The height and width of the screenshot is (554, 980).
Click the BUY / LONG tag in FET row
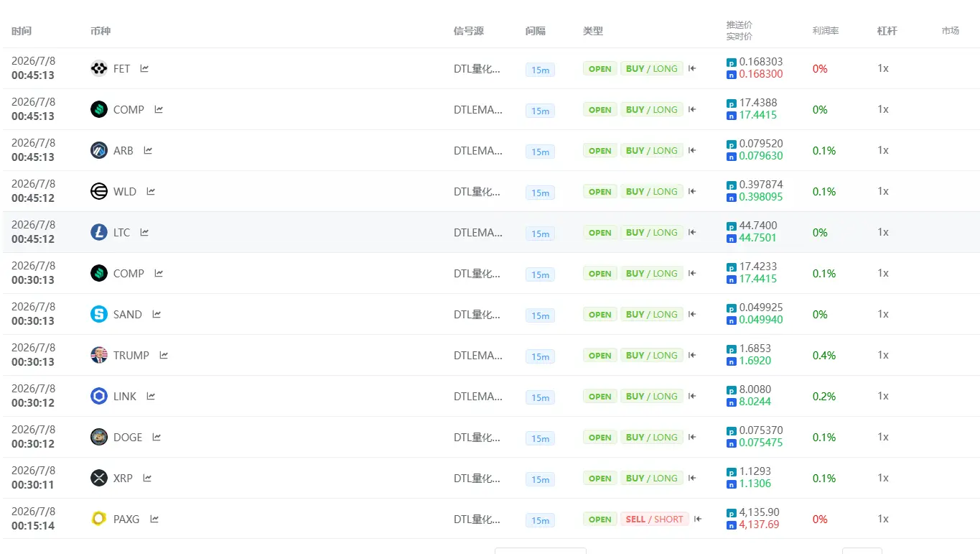pos(652,69)
